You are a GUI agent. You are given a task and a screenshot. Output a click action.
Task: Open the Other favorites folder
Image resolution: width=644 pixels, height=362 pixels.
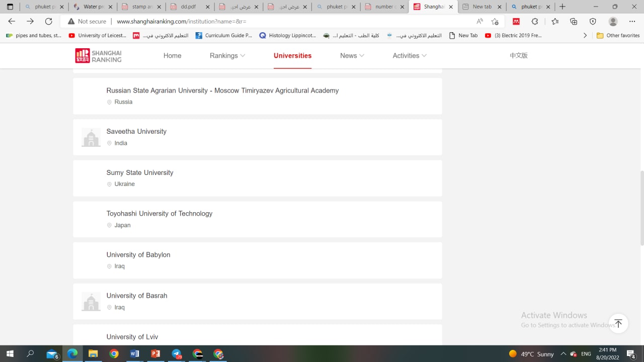click(x=618, y=36)
